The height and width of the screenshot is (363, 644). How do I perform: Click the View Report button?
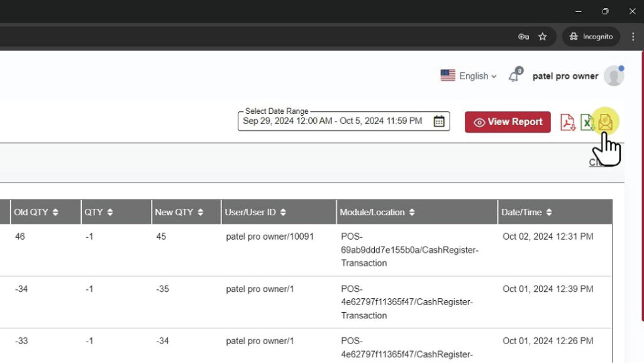(x=508, y=122)
